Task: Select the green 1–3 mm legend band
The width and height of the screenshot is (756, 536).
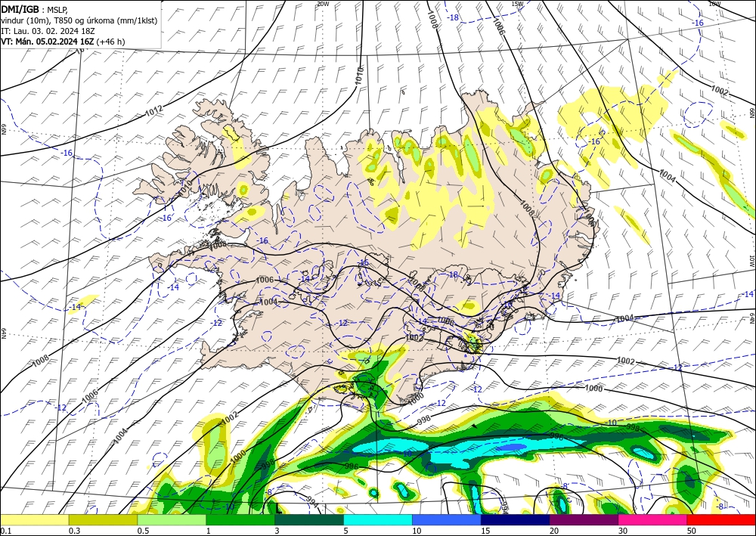Action: click(x=240, y=520)
